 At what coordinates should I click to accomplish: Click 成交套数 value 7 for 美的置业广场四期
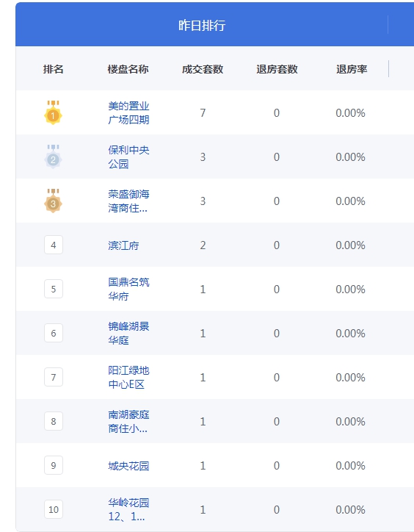point(203,112)
